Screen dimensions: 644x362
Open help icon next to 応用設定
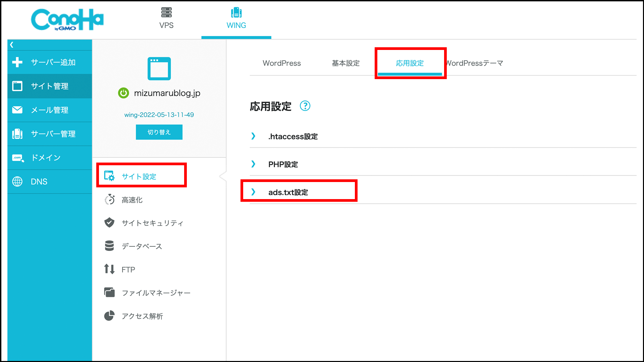(305, 106)
